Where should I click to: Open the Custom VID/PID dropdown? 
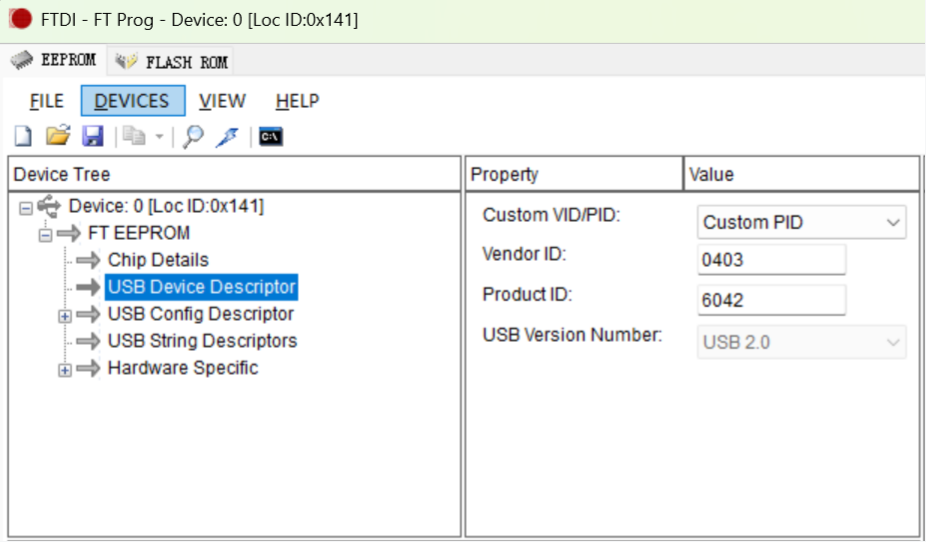[x=801, y=223]
